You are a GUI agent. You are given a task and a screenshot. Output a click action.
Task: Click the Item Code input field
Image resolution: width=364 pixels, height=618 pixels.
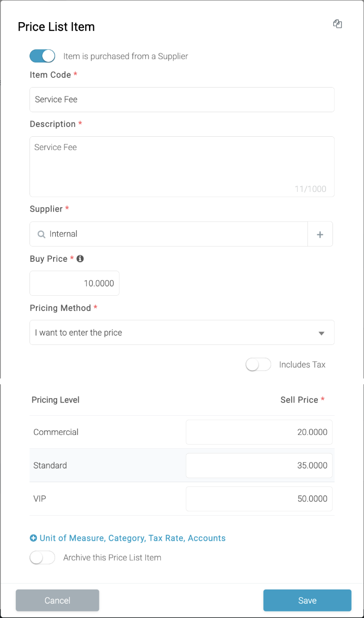[x=182, y=99]
